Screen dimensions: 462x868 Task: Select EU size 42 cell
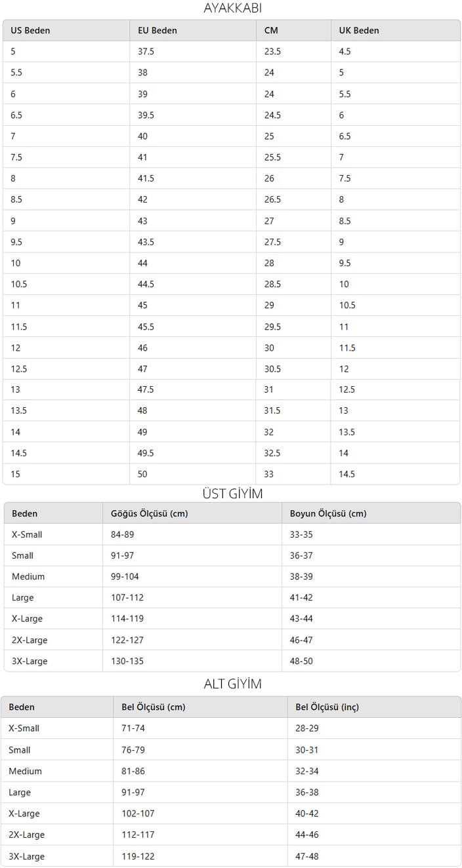[193, 199]
